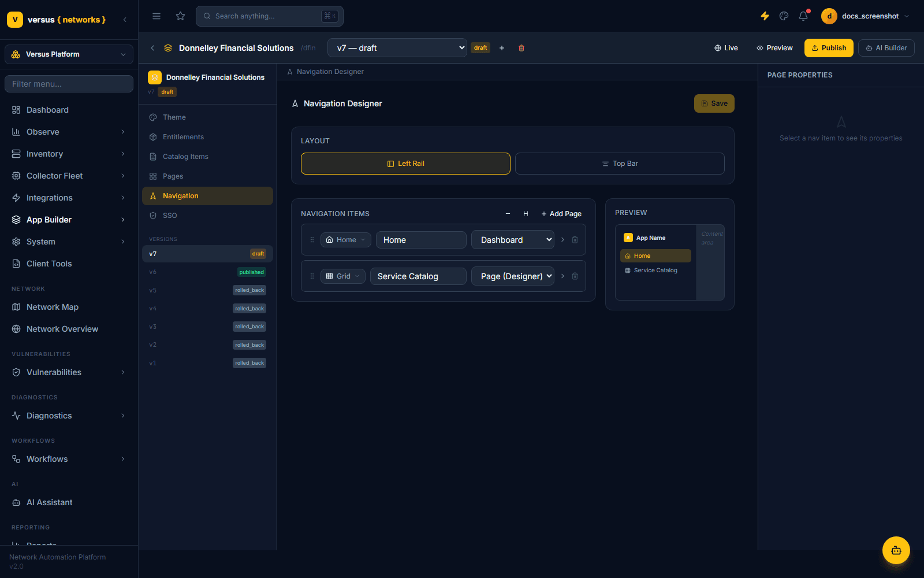
Task: Select the Left Rail layout
Action: (405, 164)
